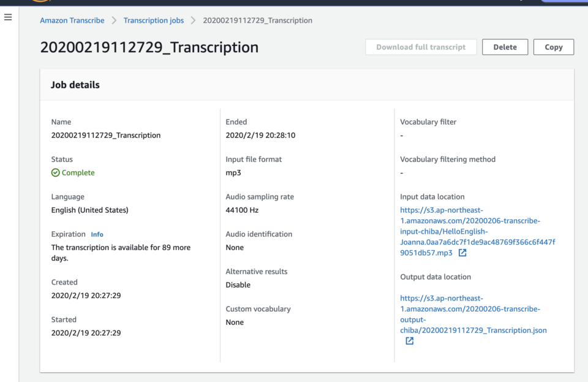Open the Expiration Info link
Image resolution: width=588 pixels, height=382 pixels.
point(97,234)
